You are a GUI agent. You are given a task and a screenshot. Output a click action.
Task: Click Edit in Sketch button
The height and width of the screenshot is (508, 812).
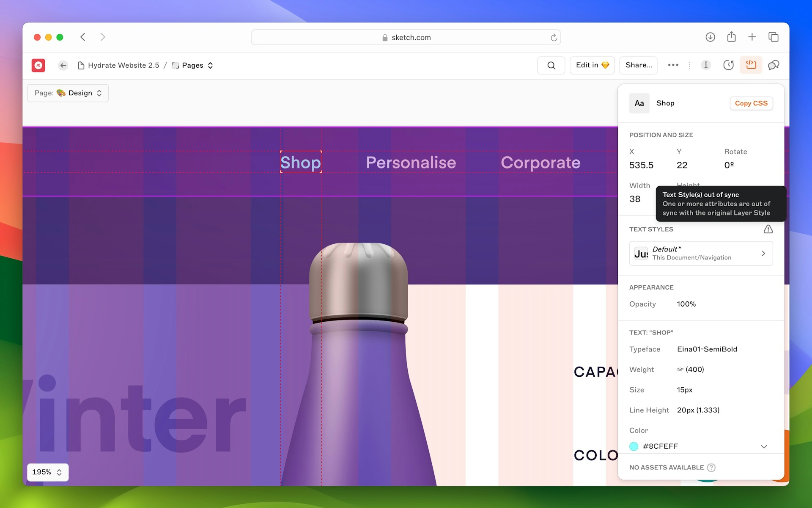pyautogui.click(x=592, y=65)
